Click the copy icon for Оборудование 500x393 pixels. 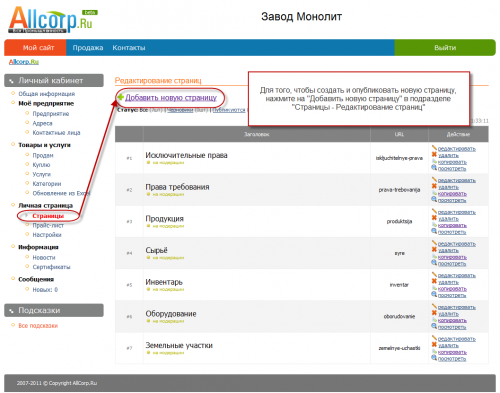[x=434, y=320]
